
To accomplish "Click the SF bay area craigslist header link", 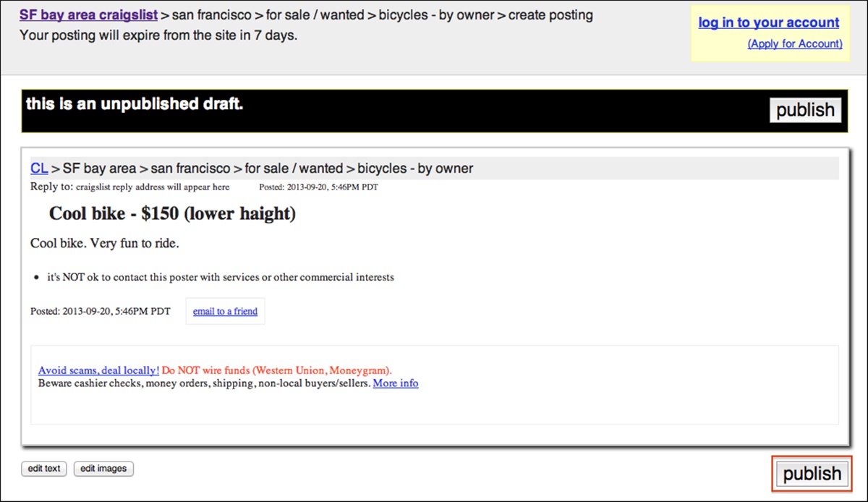I will point(88,14).
